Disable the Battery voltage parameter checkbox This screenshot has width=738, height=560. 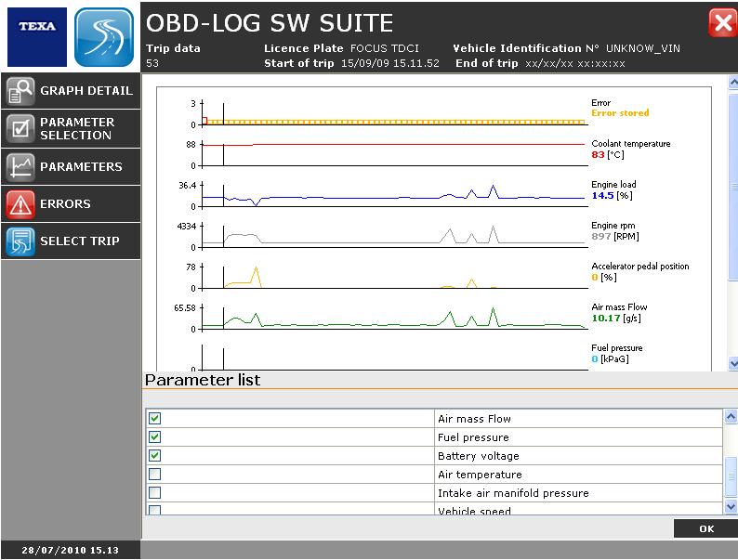[x=155, y=455]
